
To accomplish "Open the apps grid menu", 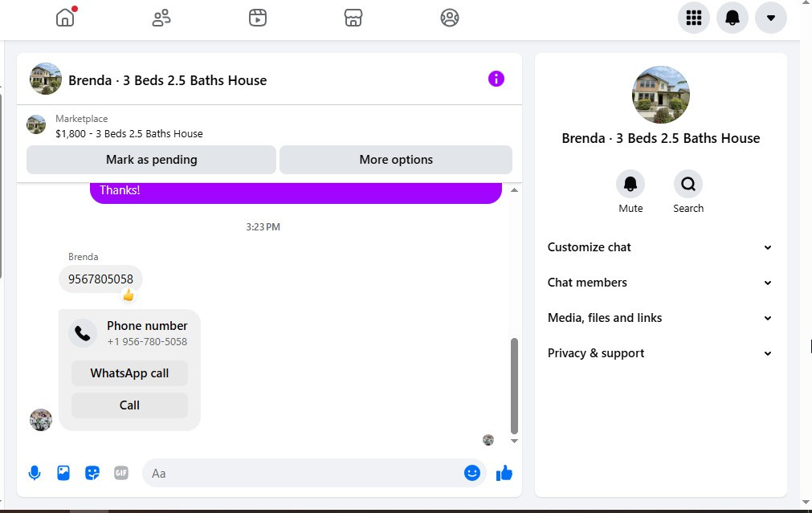I will coord(693,18).
